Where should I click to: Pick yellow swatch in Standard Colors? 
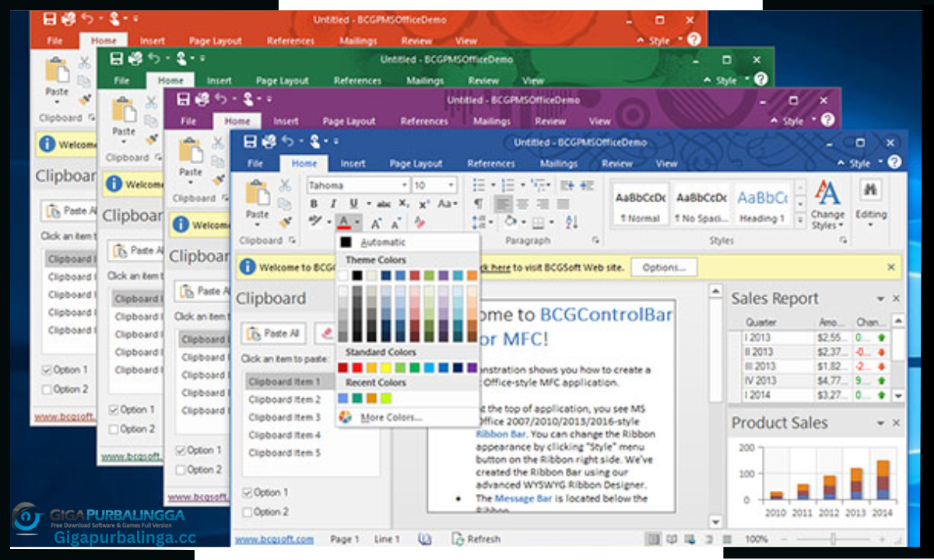coord(386,368)
